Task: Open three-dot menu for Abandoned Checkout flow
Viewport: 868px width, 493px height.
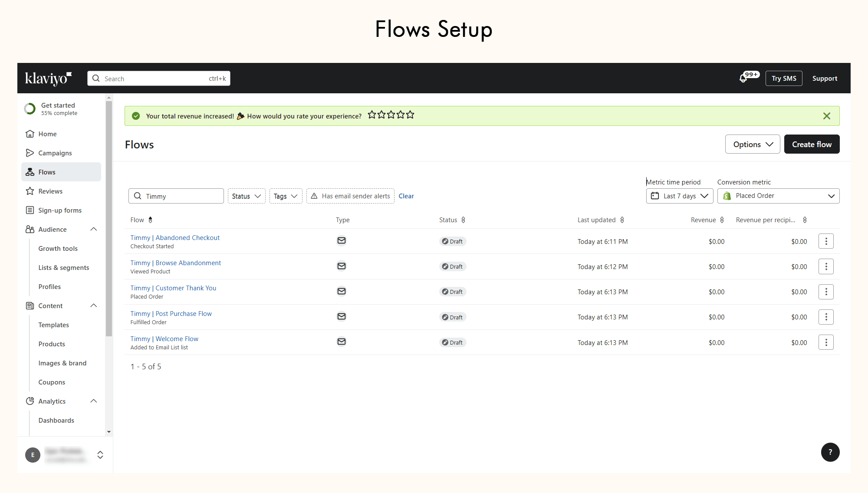Action: 826,241
